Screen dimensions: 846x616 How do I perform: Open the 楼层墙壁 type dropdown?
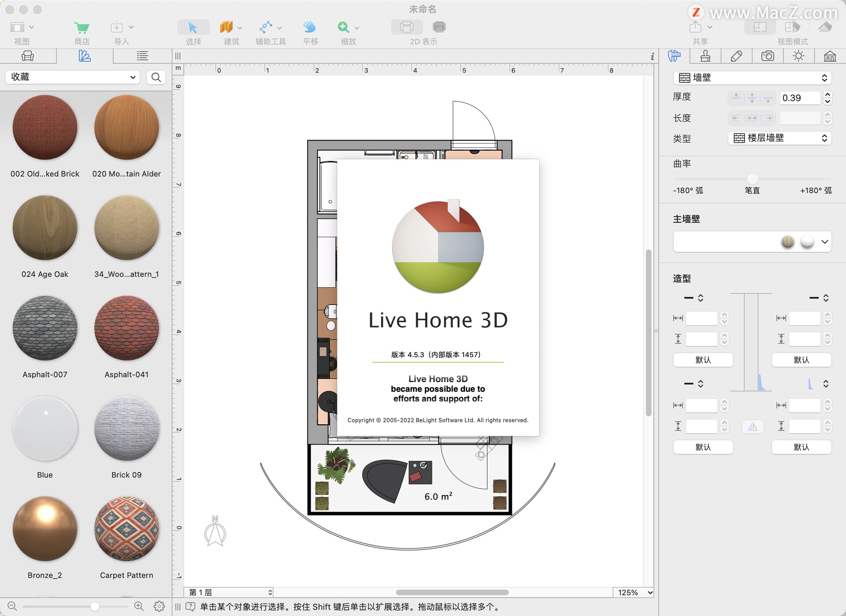coord(779,138)
